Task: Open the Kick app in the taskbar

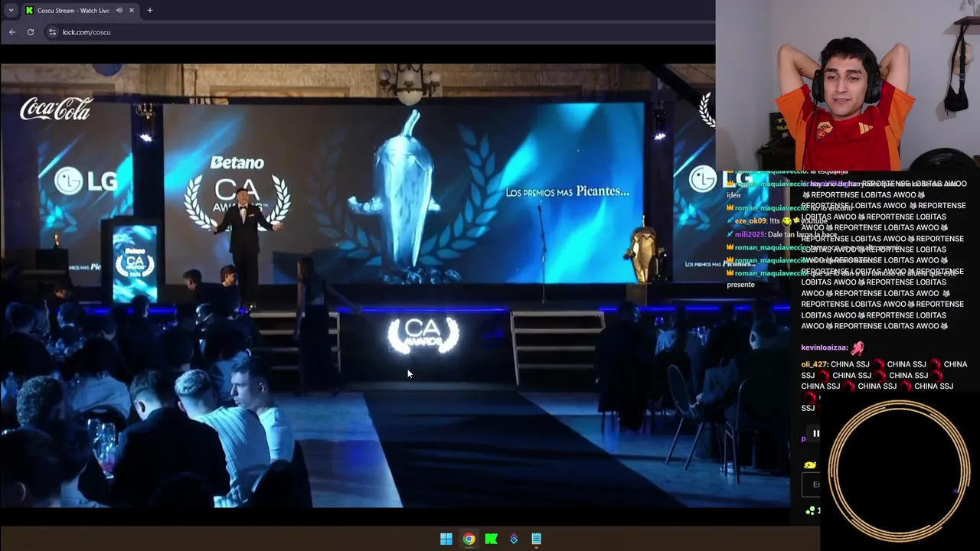Action: 492,539
